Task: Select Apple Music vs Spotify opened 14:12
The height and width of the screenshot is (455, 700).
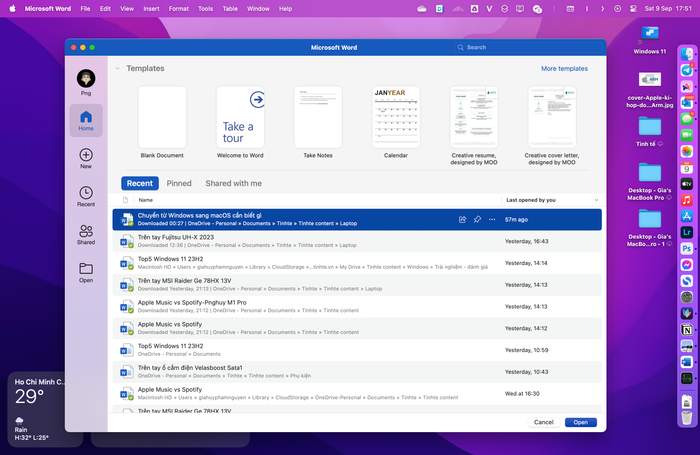Action: click(357, 328)
